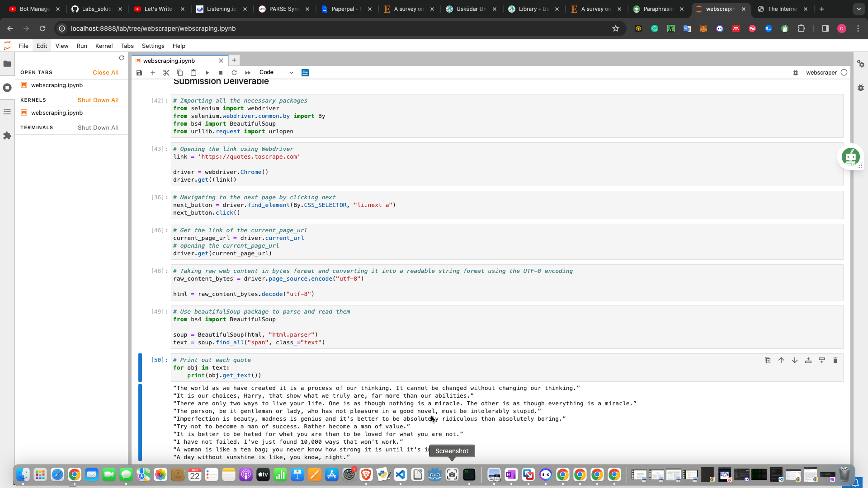
Task: Open the Run menu
Action: tap(82, 46)
